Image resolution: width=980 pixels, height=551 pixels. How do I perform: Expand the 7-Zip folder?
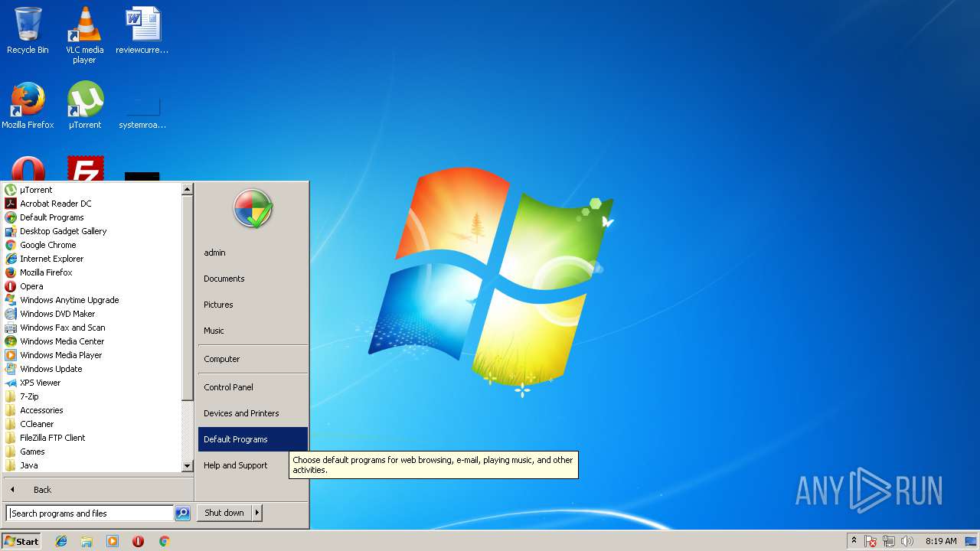point(93,396)
